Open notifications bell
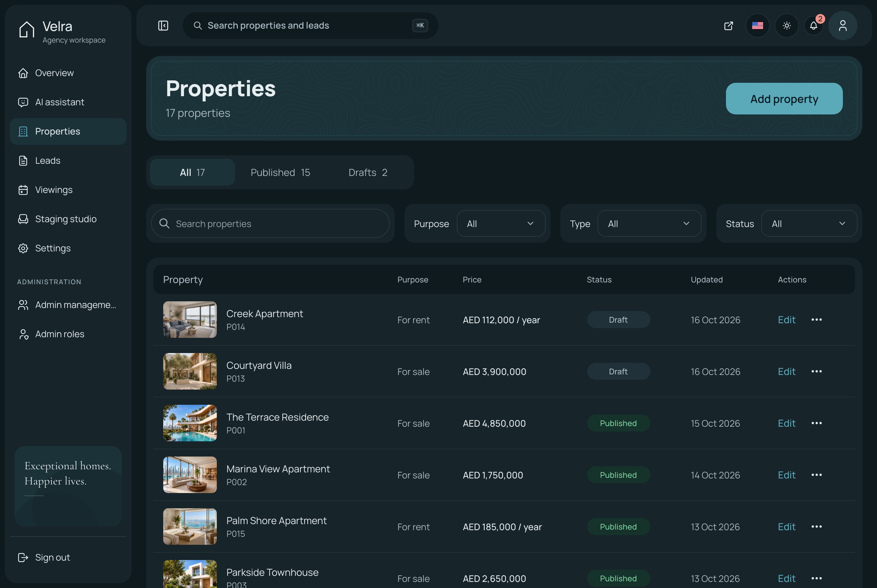Viewport: 877px width, 588px height. click(814, 26)
